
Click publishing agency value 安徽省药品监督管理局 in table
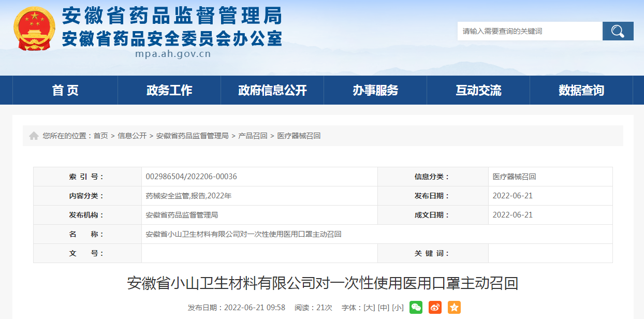tap(182, 215)
